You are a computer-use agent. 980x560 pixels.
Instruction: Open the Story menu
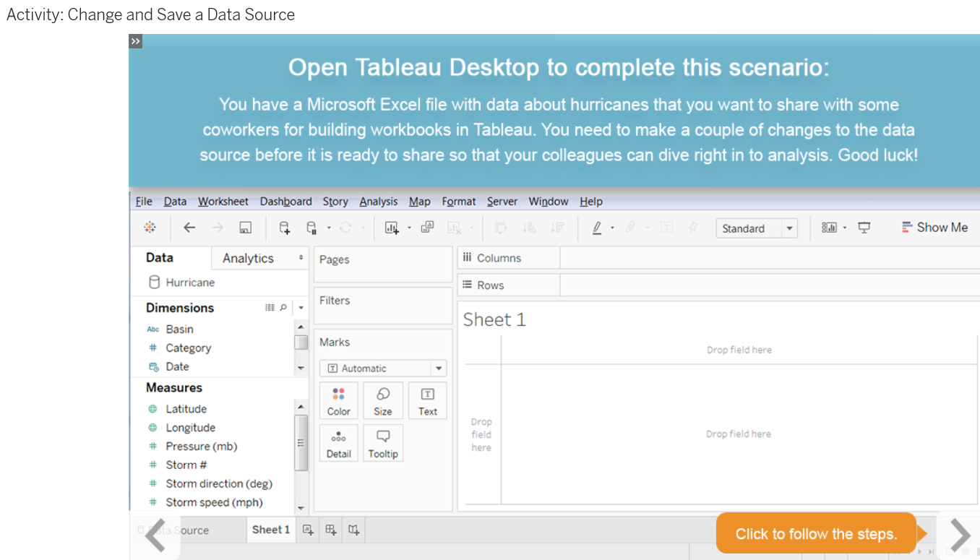(x=335, y=202)
